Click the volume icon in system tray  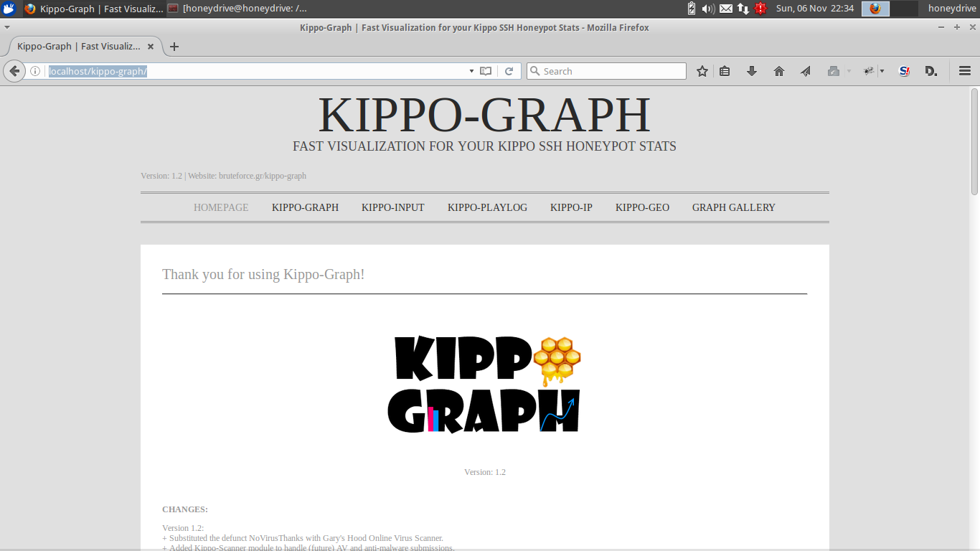[x=708, y=9]
